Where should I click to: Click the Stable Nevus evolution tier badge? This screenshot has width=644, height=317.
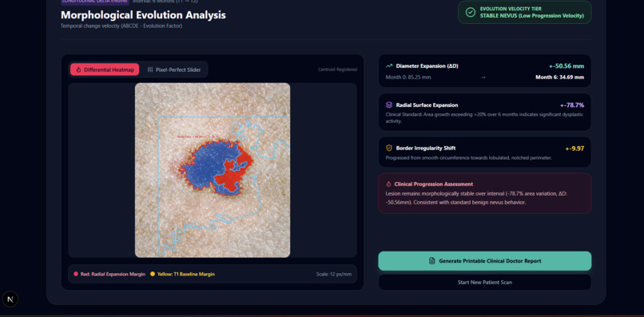coord(524,12)
